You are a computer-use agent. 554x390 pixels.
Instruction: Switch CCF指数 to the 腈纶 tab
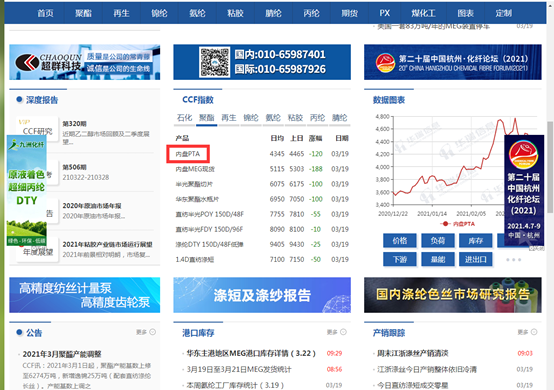click(340, 118)
